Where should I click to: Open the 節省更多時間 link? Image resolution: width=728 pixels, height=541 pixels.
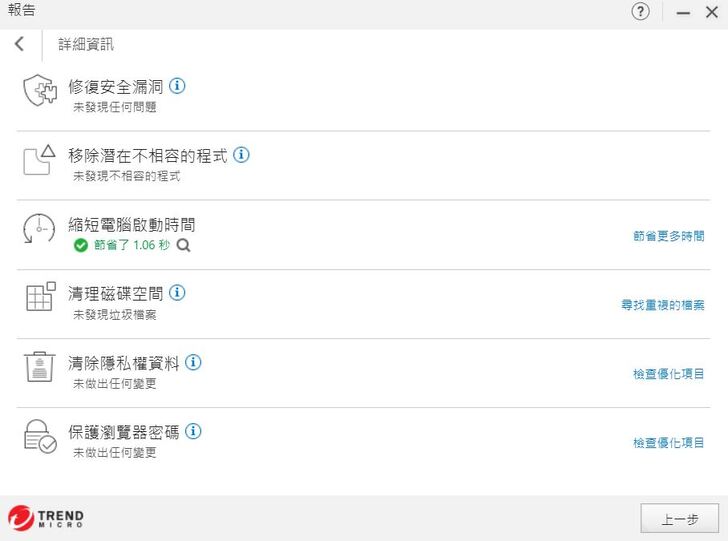pos(668,236)
